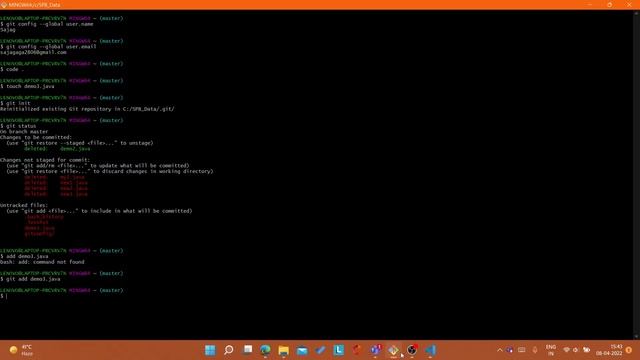Click the 'Sajag' output line

(8, 30)
